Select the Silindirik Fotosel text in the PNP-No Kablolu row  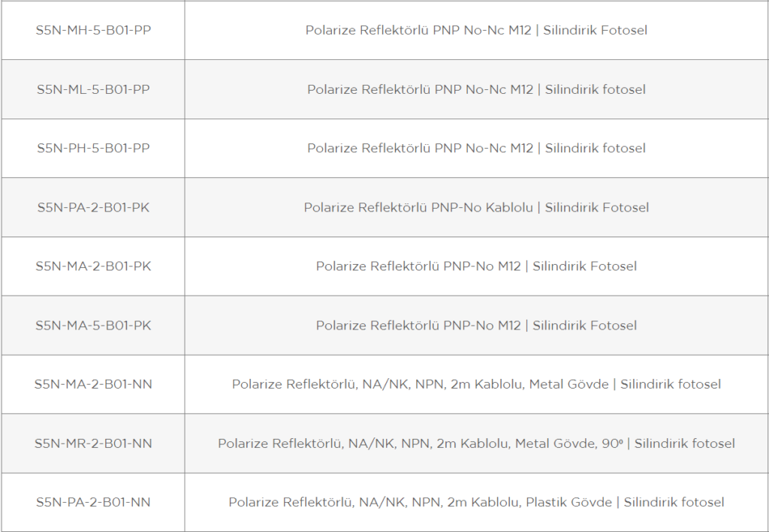coord(597,208)
